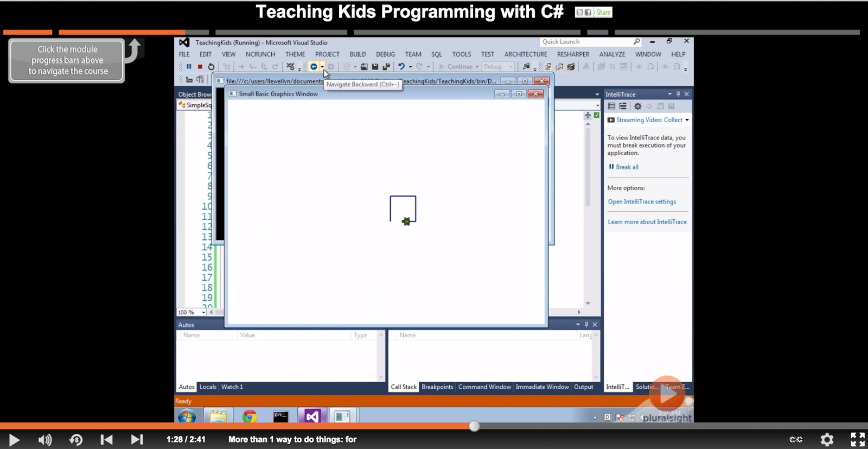Click the first module progress bar
Viewport: 868px width, 449px height.
[28, 33]
